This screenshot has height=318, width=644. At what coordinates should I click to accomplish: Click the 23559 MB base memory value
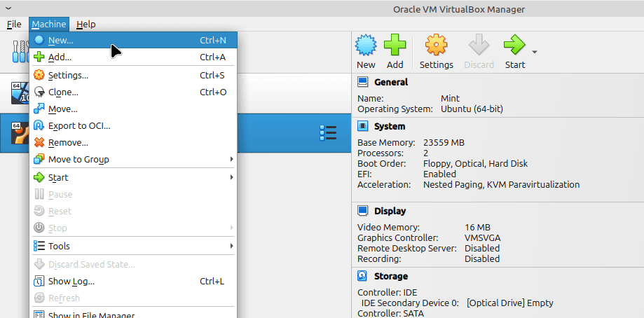[444, 143]
